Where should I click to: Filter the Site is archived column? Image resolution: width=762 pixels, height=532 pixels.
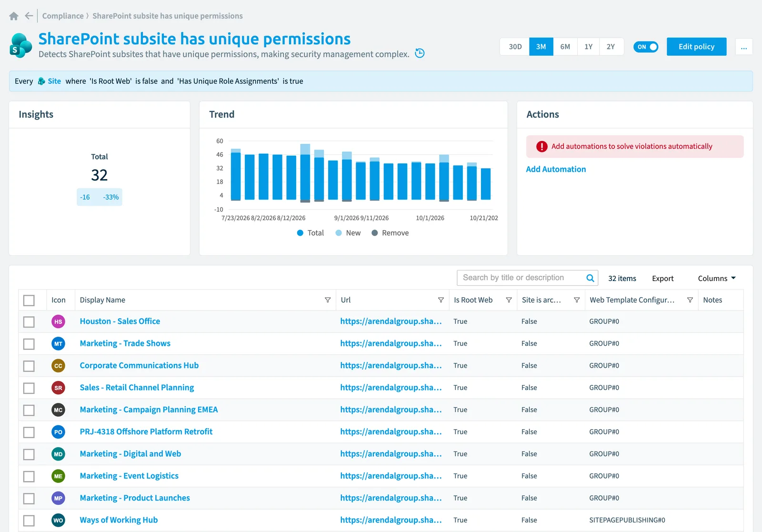pos(577,300)
